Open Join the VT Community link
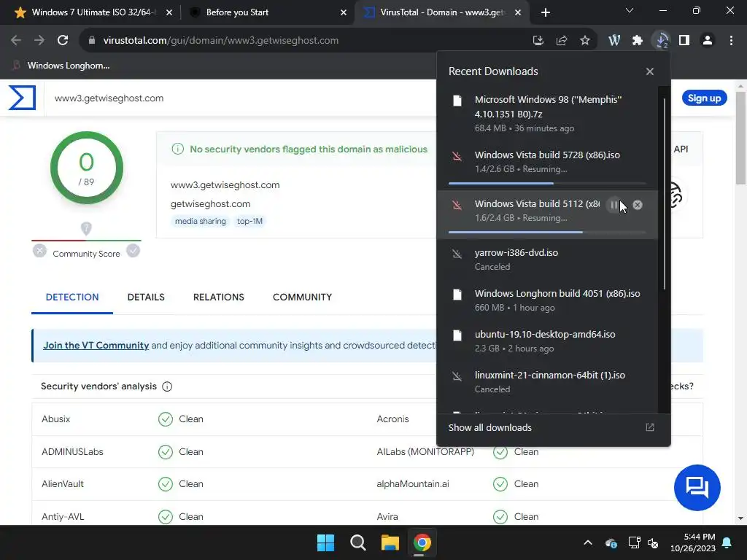This screenshot has height=560, width=747. click(96, 345)
